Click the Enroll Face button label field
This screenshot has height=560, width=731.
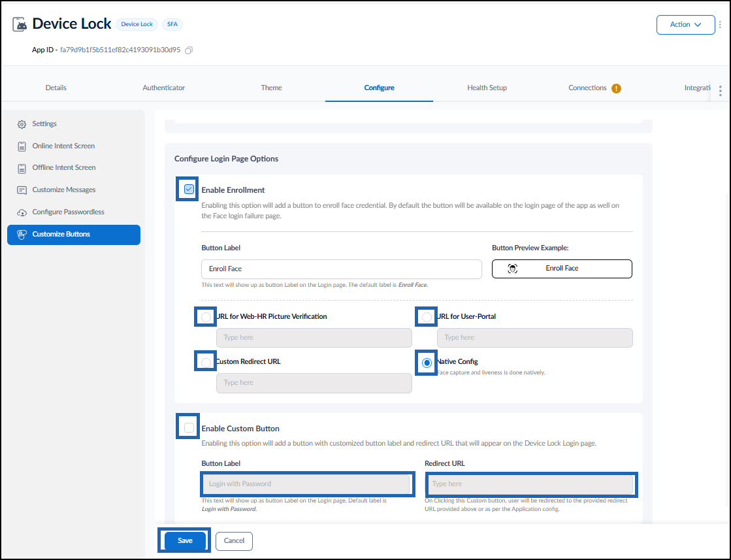pos(341,269)
